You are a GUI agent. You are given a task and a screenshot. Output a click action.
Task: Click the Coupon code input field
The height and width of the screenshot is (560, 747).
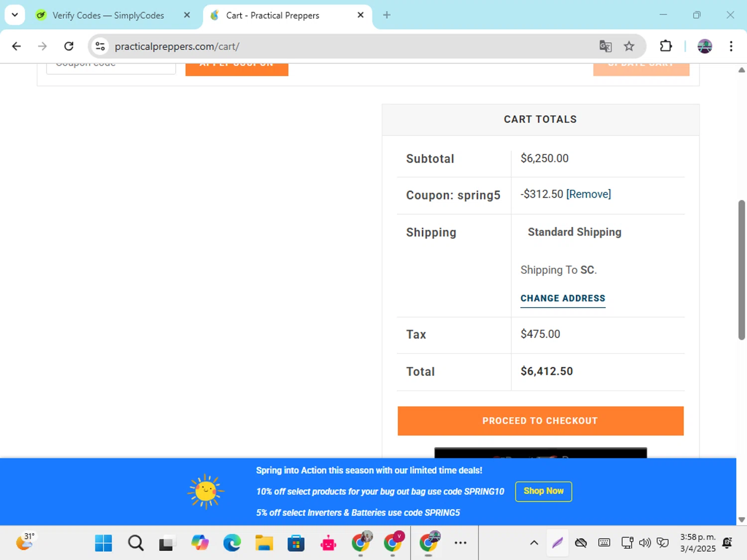pos(111,69)
